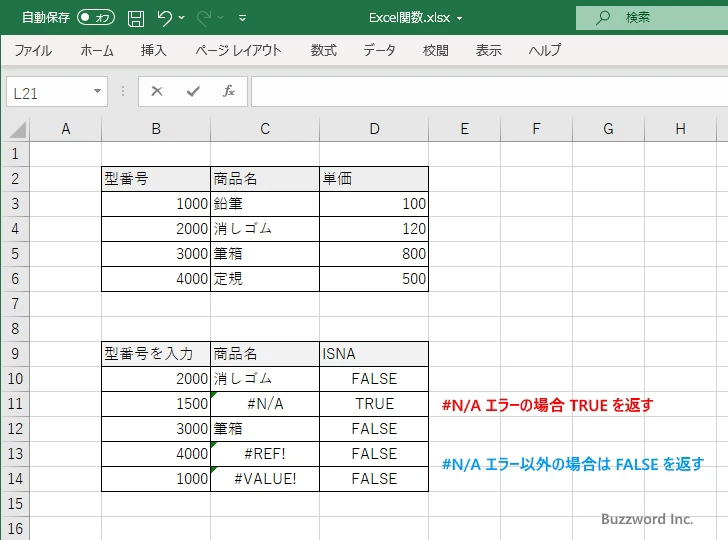Open the Redo history dropdown arrow
Viewport: 728px width, 540px height.
(x=221, y=18)
